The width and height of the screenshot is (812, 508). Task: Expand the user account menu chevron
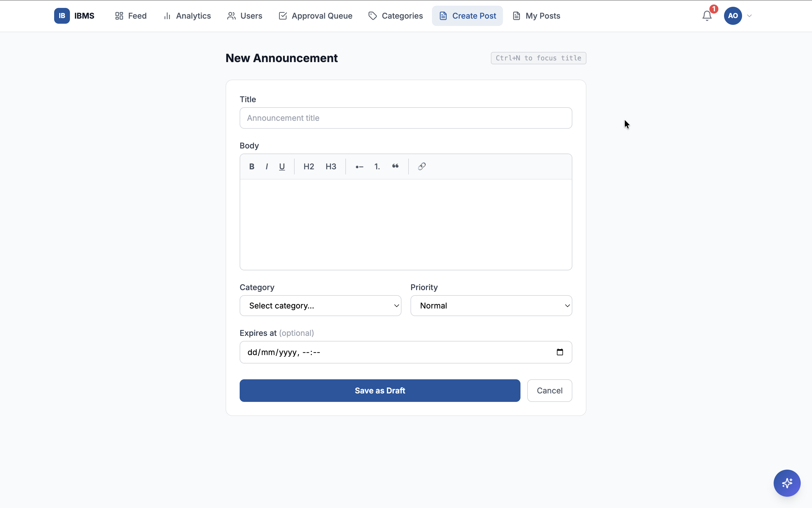pos(749,16)
